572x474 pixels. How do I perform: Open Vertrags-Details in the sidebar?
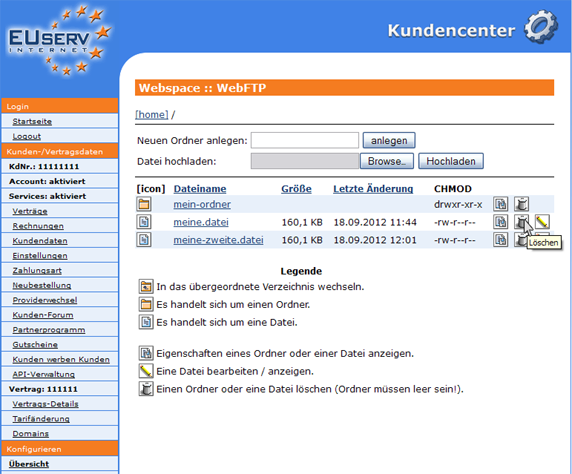click(46, 404)
